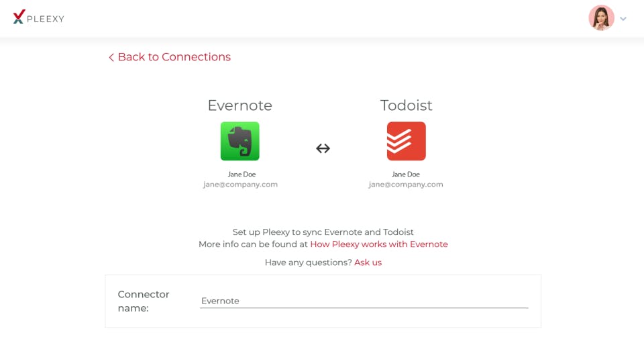Click the 'Have any questions?' text

pyautogui.click(x=308, y=262)
